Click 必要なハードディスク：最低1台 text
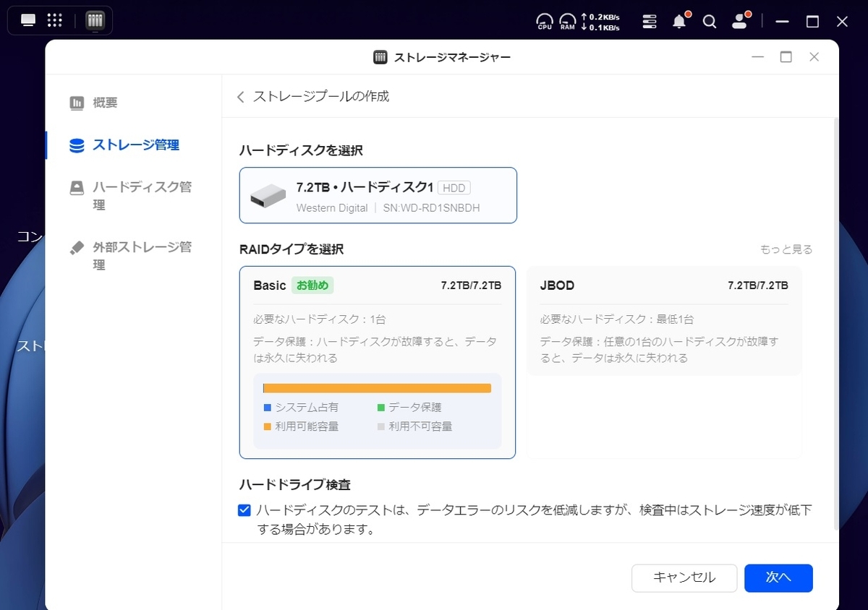 617,319
